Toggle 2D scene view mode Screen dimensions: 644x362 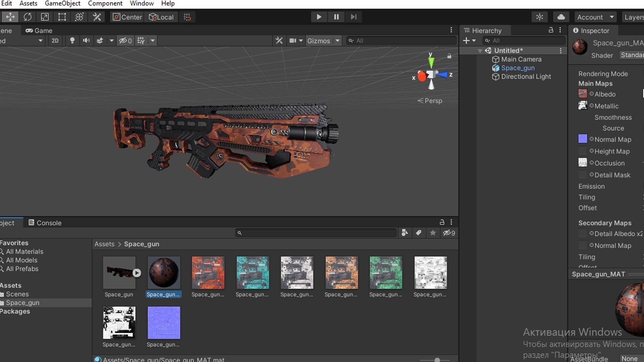pos(55,41)
